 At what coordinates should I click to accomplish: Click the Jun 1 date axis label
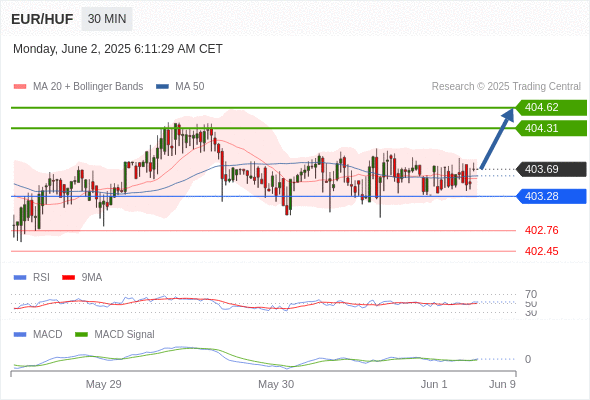434,384
